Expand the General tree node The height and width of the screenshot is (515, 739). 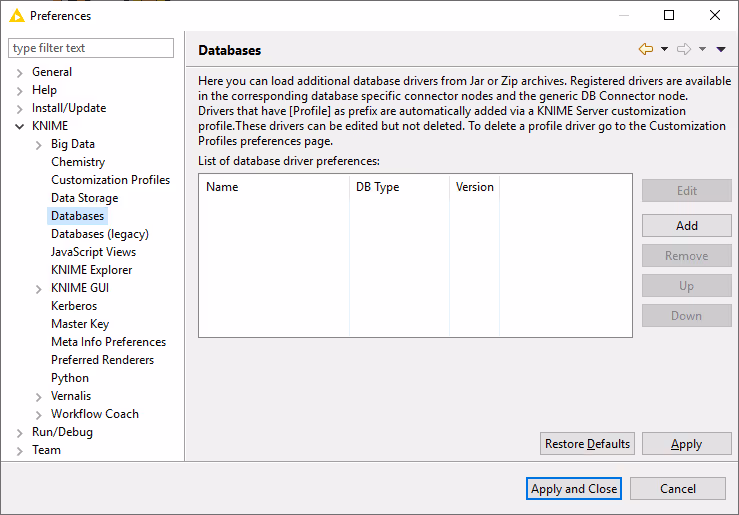(19, 72)
